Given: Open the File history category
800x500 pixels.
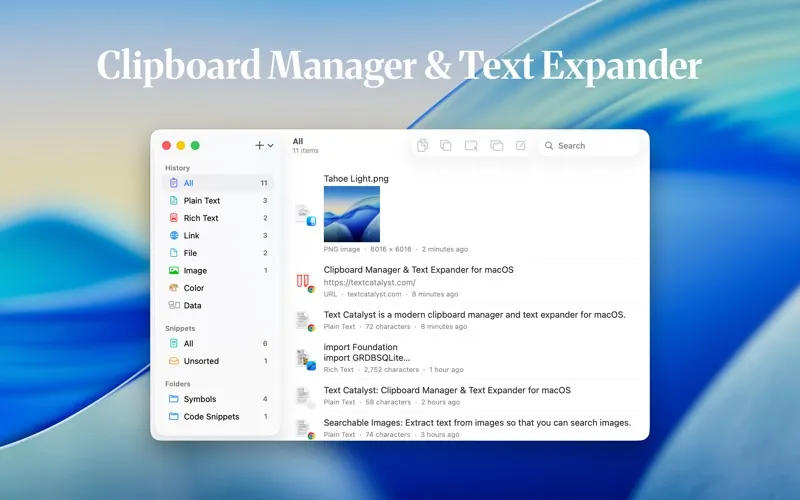Looking at the screenshot, I should (x=218, y=253).
